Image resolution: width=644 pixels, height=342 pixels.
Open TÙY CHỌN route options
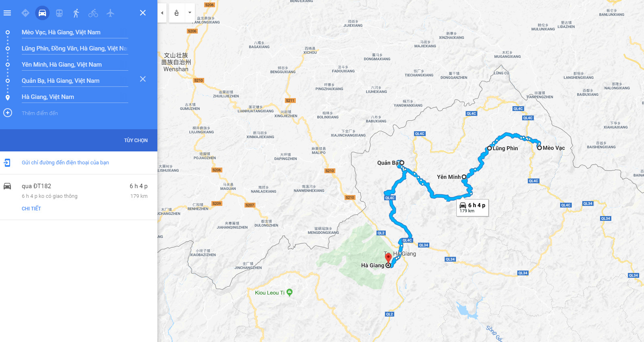[136, 141]
